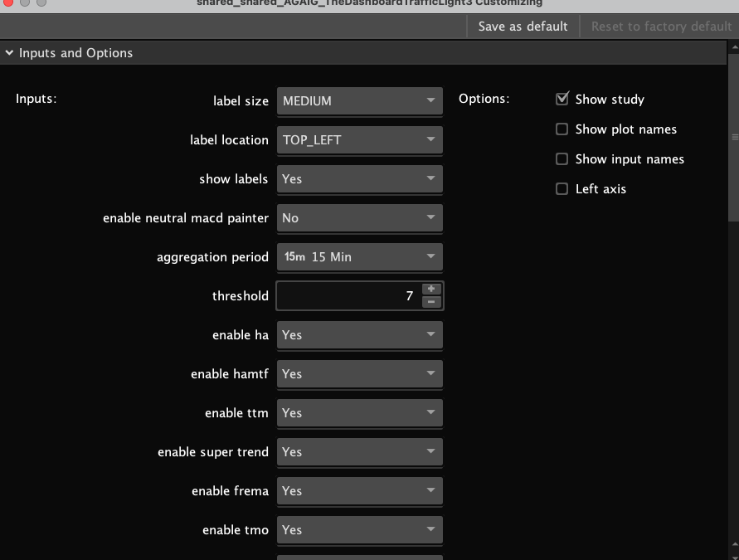Viewport: 739px width, 560px height.
Task: Open the enable ttm dropdown
Action: point(359,413)
